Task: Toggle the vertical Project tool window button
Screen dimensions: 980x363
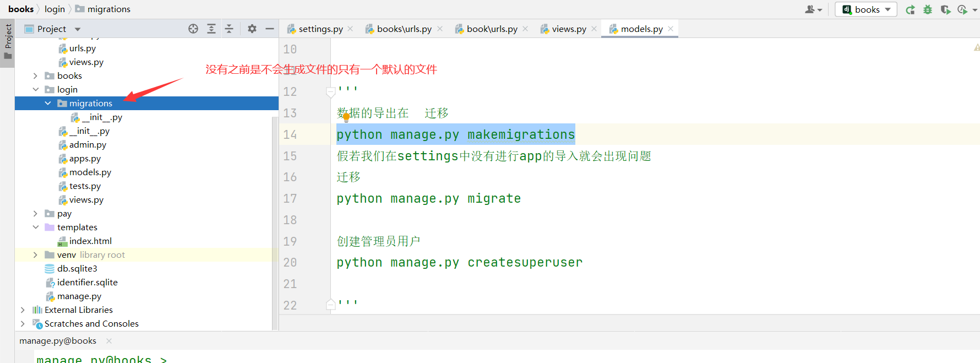Action: [x=8, y=43]
